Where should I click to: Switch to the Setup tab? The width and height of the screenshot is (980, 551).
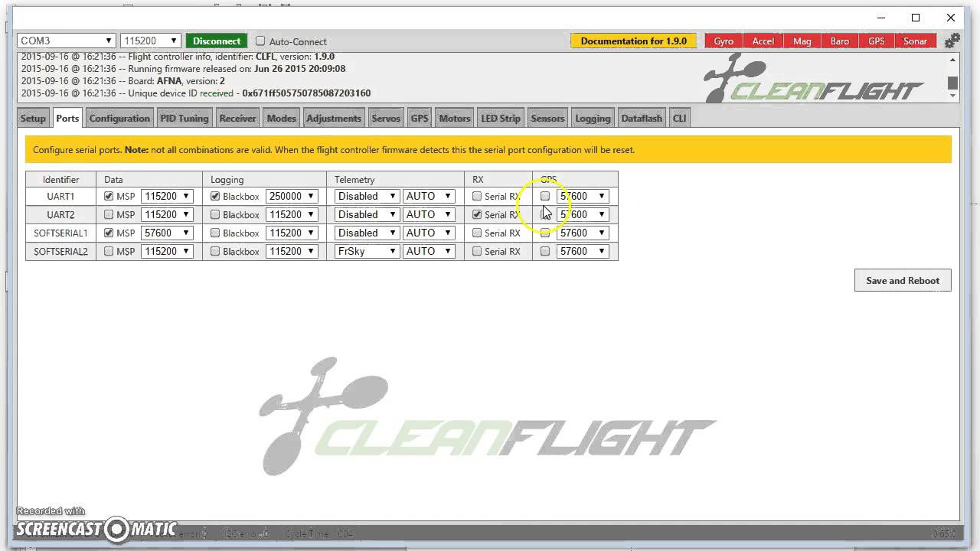[33, 119]
